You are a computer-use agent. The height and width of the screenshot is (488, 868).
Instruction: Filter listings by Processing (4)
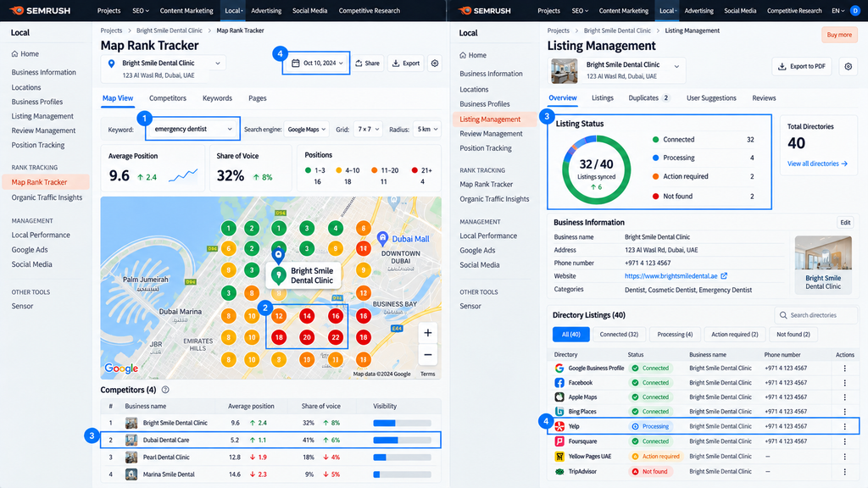click(x=675, y=334)
